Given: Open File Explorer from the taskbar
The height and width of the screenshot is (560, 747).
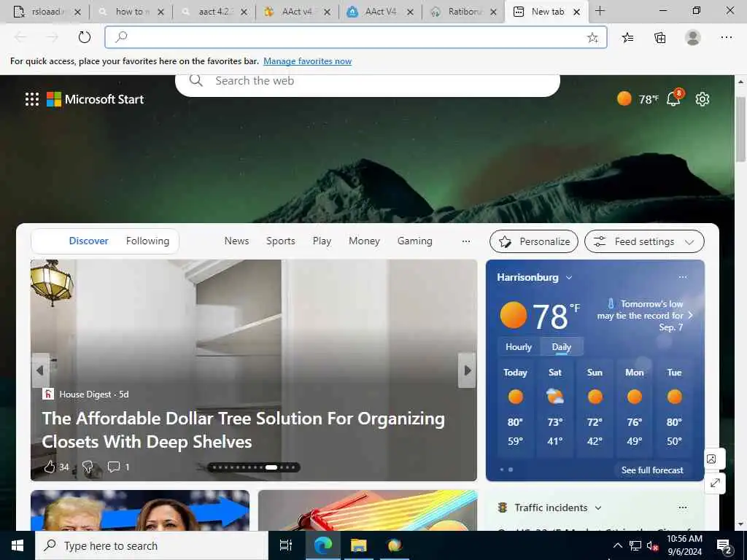Looking at the screenshot, I should click(358, 545).
